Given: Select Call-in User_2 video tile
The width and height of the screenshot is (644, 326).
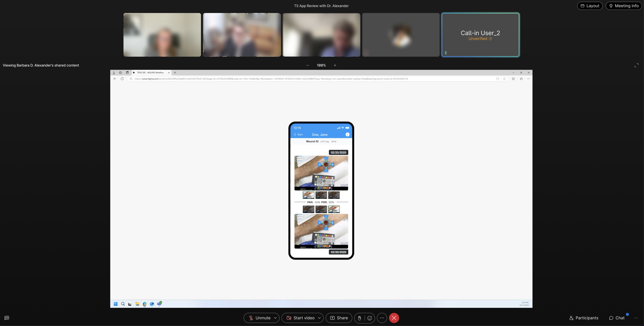Looking at the screenshot, I should (x=480, y=35).
